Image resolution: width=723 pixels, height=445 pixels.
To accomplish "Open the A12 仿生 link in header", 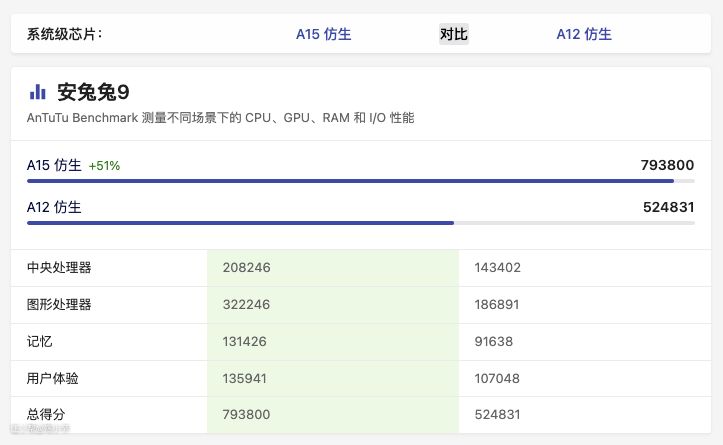I will [584, 34].
